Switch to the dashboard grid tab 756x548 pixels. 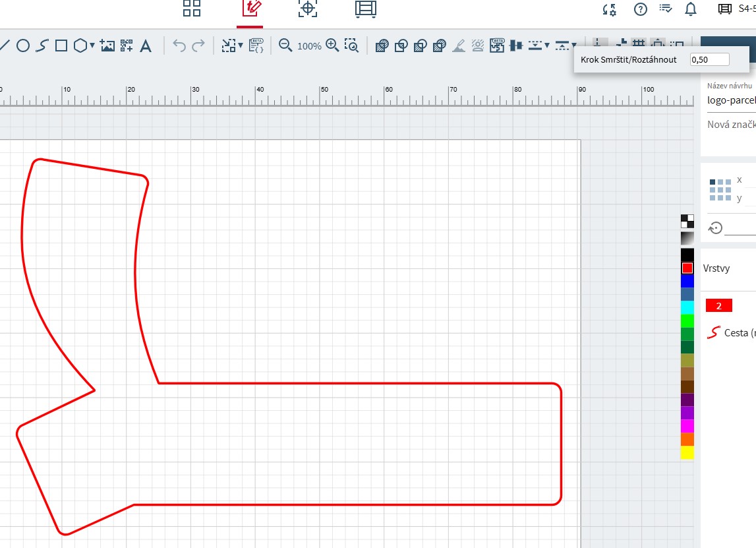tap(192, 9)
